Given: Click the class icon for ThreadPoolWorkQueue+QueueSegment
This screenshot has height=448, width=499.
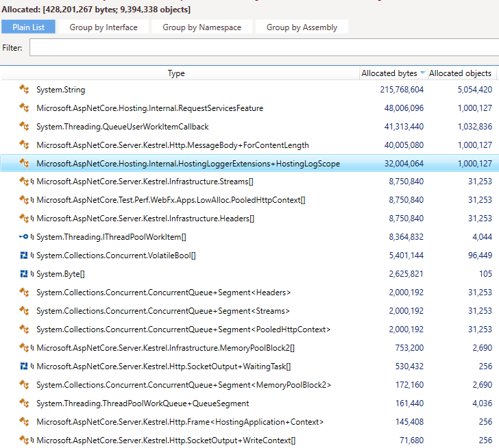Looking at the screenshot, I should 24,403.
